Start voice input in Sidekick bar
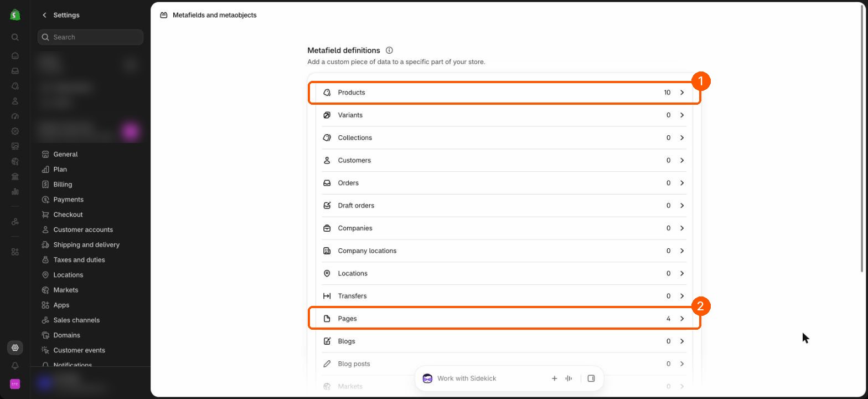The image size is (868, 399). coord(569,378)
